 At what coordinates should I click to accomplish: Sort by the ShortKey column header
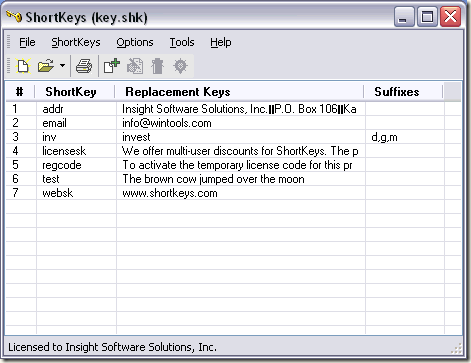click(x=75, y=92)
